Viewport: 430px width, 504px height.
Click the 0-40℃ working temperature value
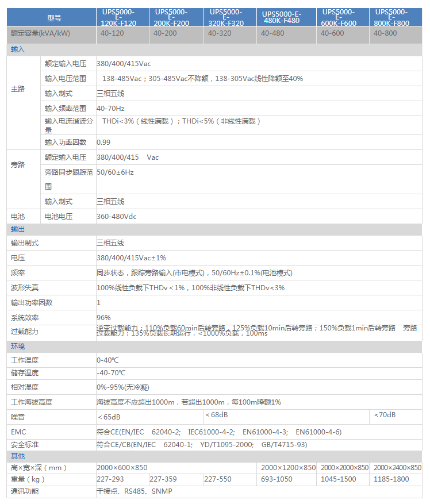(x=107, y=360)
